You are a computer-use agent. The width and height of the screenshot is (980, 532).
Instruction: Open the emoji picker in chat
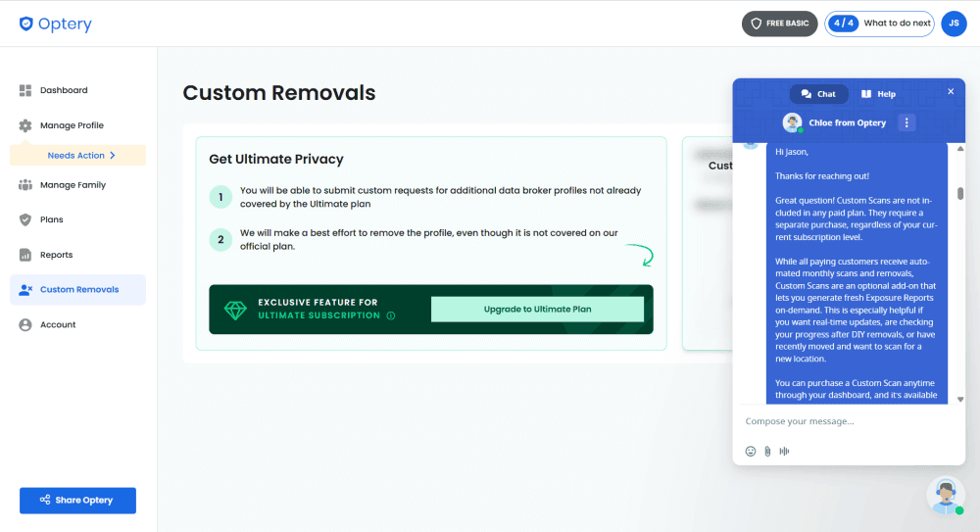point(751,451)
